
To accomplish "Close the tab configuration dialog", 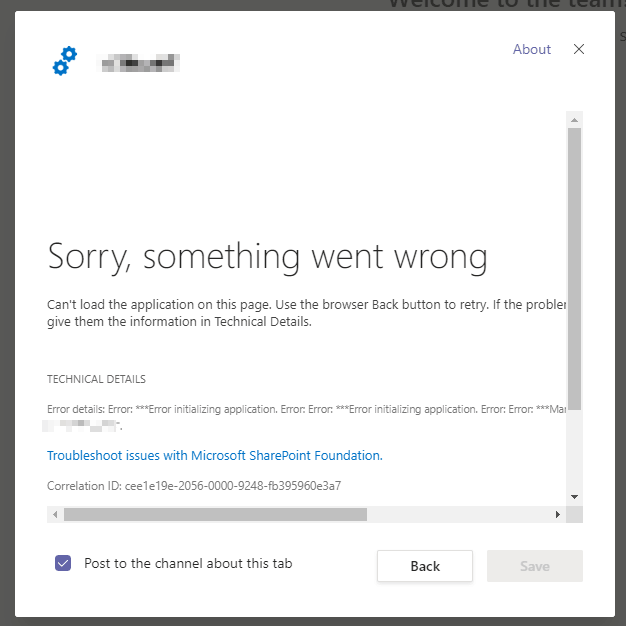I will [x=579, y=49].
